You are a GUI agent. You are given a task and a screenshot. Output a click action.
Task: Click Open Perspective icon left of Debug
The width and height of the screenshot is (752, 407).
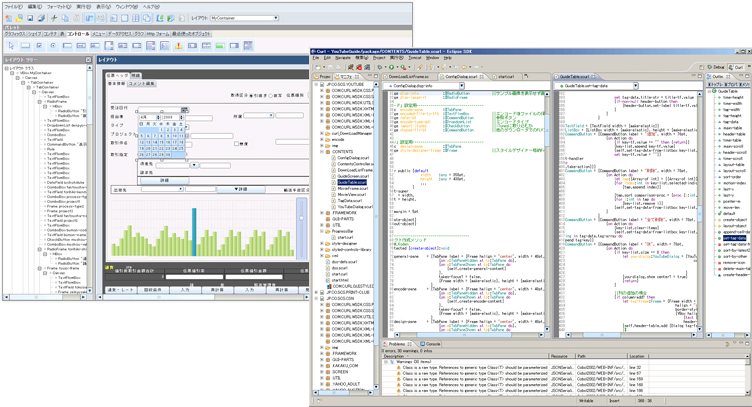(x=702, y=67)
